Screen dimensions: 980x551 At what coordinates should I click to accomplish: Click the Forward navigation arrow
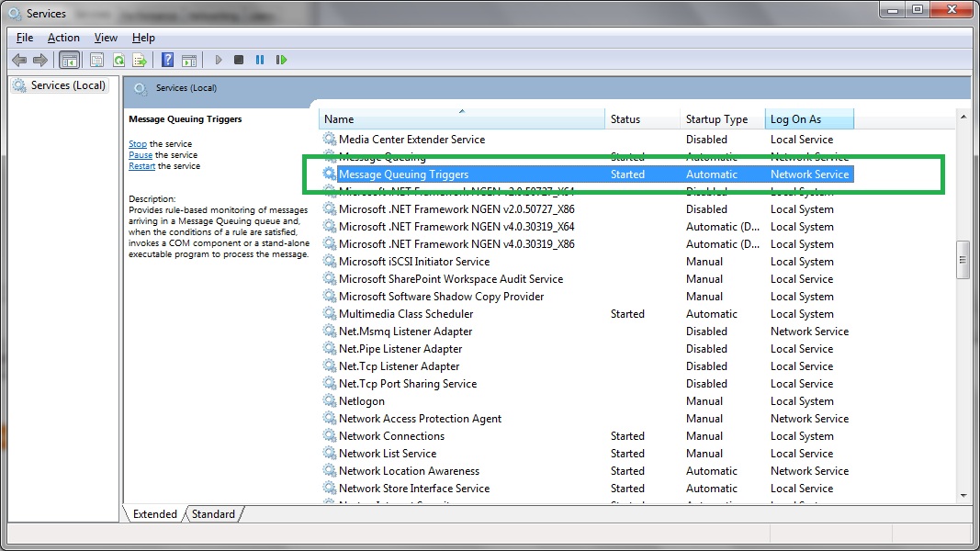click(x=40, y=60)
